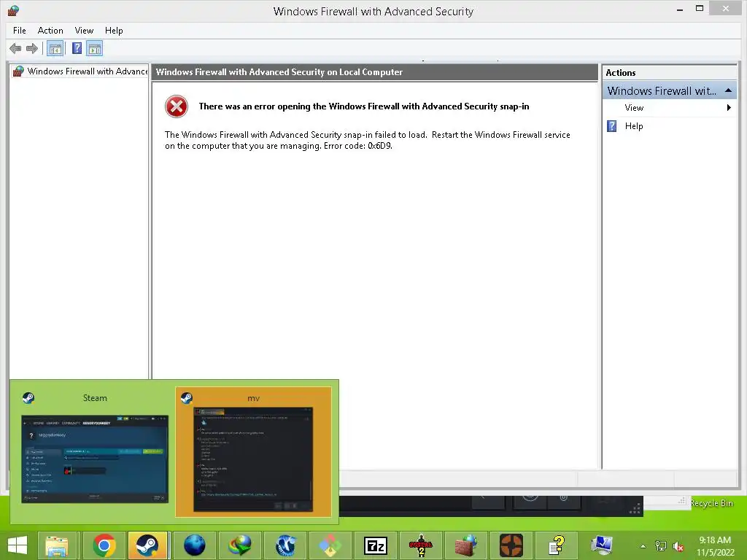Open Team Fortress 2 from the taskbar
Viewport: 747px width, 560px height.
pyautogui.click(x=511, y=545)
